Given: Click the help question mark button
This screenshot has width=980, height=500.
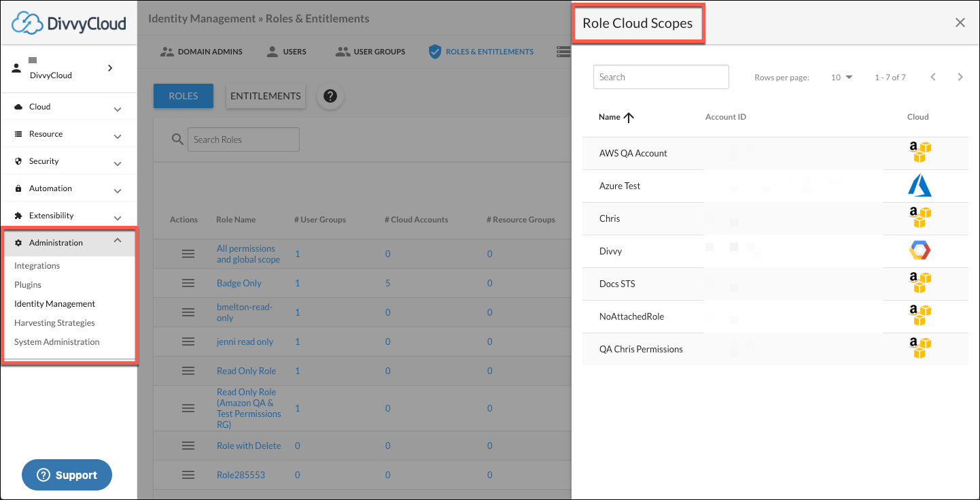Looking at the screenshot, I should pyautogui.click(x=330, y=97).
